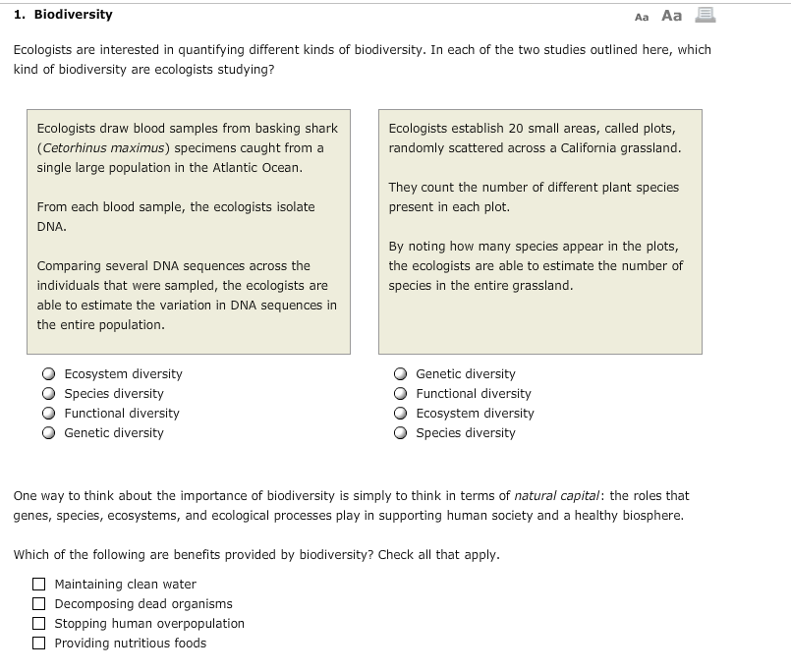This screenshot has width=791, height=672.
Task: Check the Maintaining clean water option
Action: [39, 584]
